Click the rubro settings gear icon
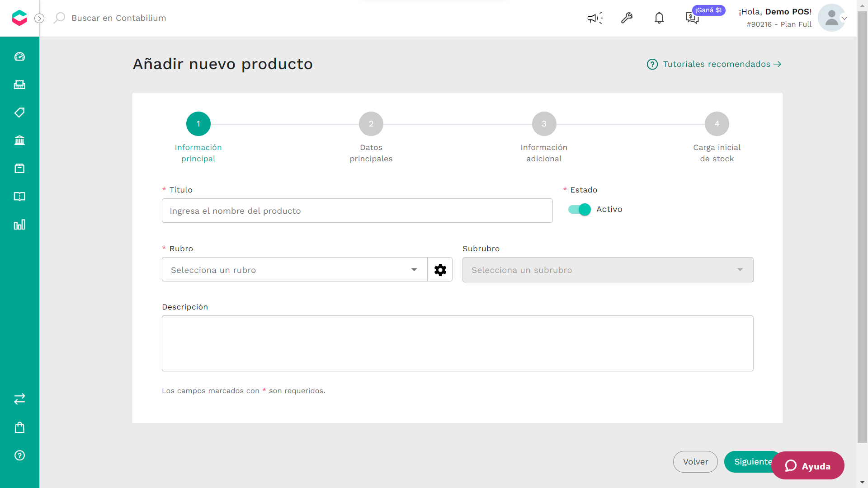The width and height of the screenshot is (868, 488). (440, 270)
